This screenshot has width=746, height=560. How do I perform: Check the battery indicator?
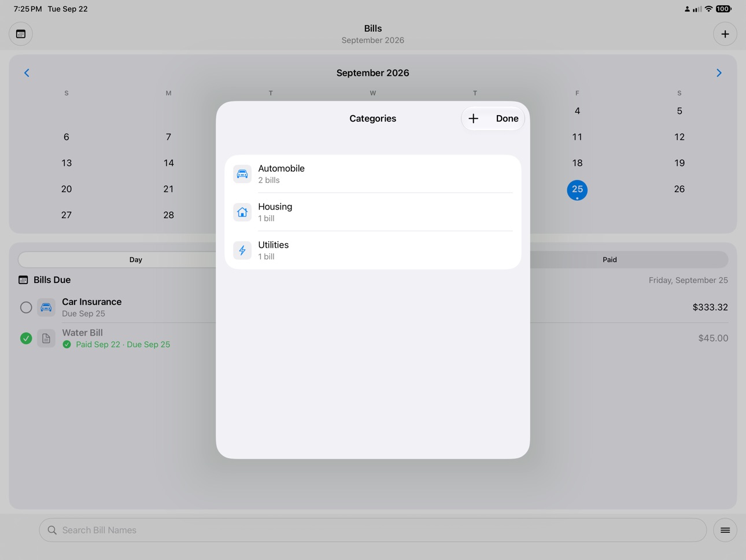click(x=723, y=9)
